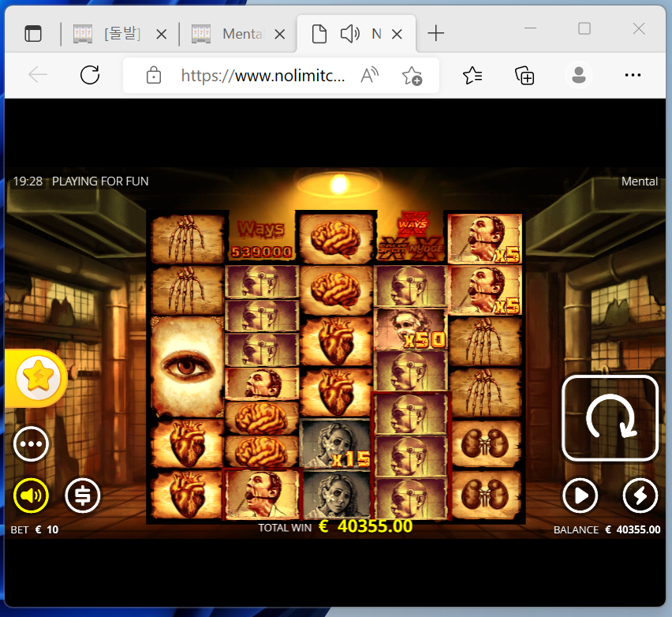672x617 pixels.
Task: Click the TOTAL WIN € 40355.00 amount
Action: point(335,526)
